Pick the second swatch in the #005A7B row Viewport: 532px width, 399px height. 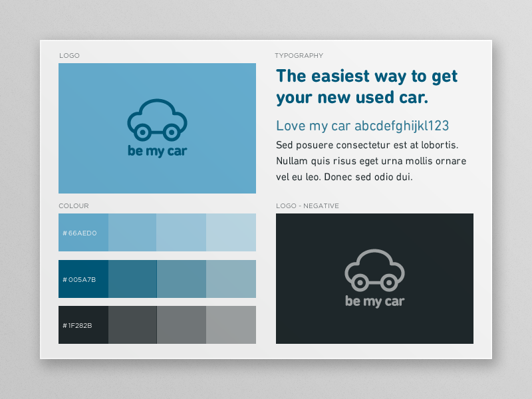(x=132, y=279)
